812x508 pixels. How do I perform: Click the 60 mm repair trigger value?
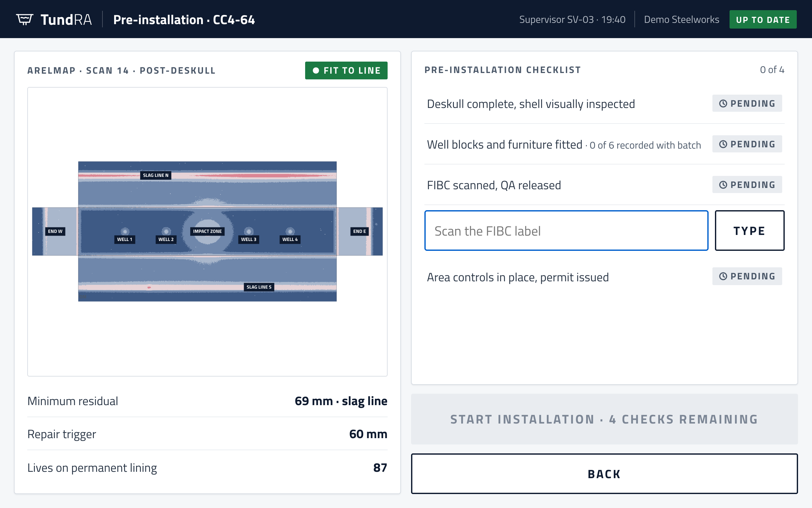pyautogui.click(x=368, y=434)
